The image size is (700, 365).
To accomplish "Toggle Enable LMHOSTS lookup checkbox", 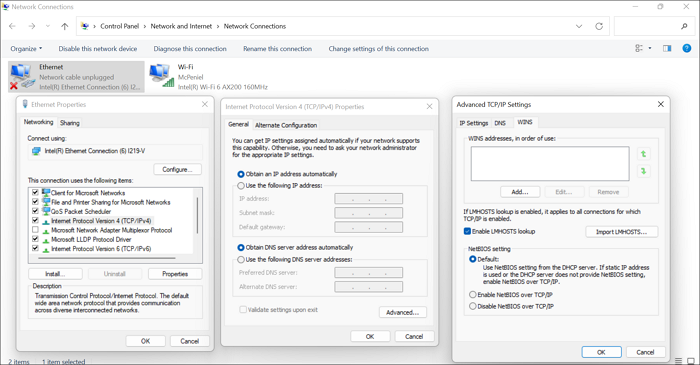I will [467, 231].
